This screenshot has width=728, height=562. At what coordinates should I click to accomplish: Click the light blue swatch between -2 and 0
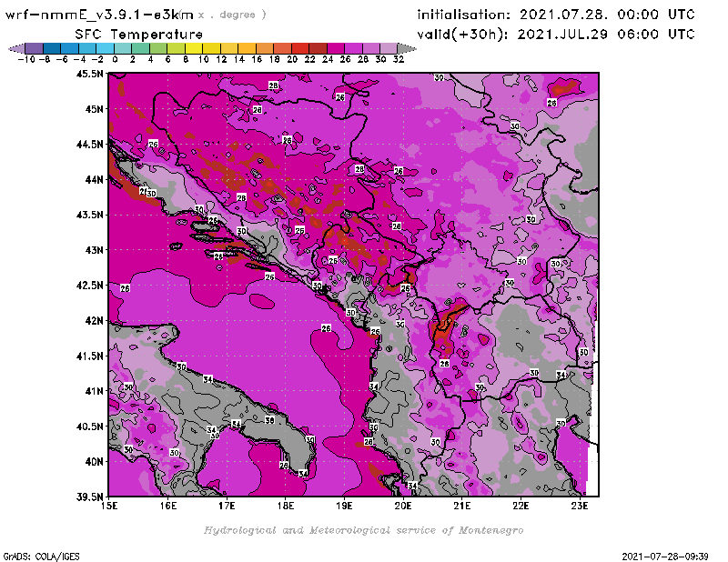tap(105, 47)
